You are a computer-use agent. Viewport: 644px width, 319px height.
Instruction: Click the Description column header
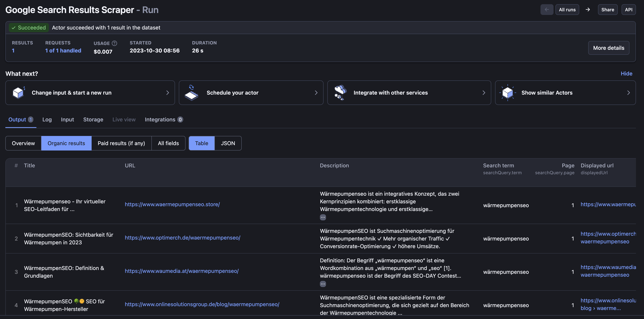pos(334,165)
